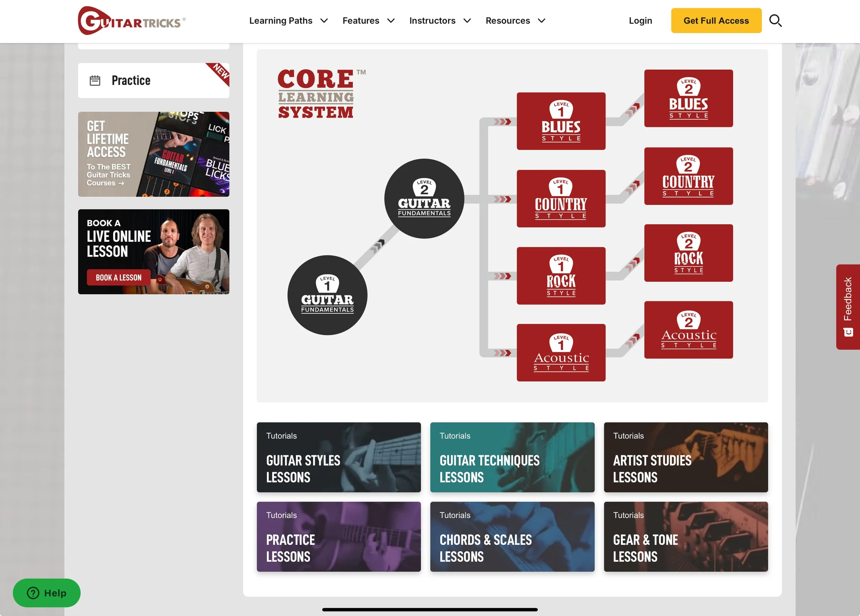Click the search magnifier icon
The height and width of the screenshot is (616, 860).
pyautogui.click(x=775, y=21)
